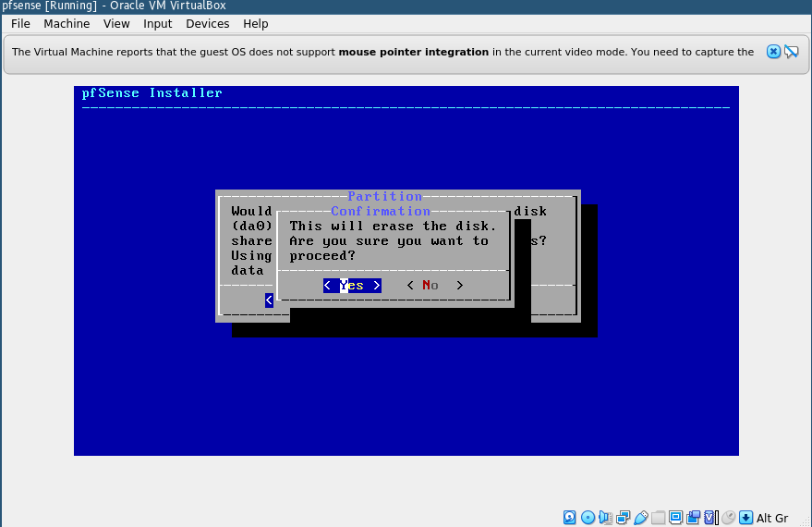Click the USB devices status icon
This screenshot has width=812, height=527.
(640, 517)
